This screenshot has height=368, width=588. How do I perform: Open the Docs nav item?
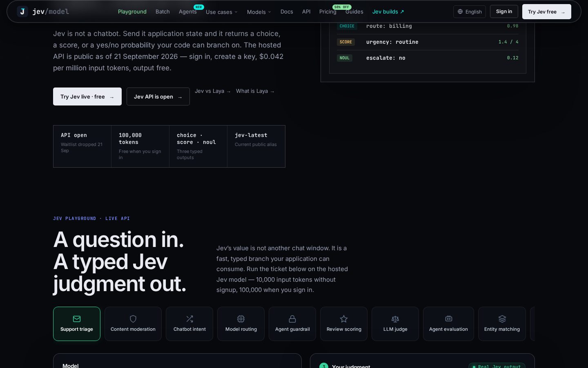tap(287, 11)
